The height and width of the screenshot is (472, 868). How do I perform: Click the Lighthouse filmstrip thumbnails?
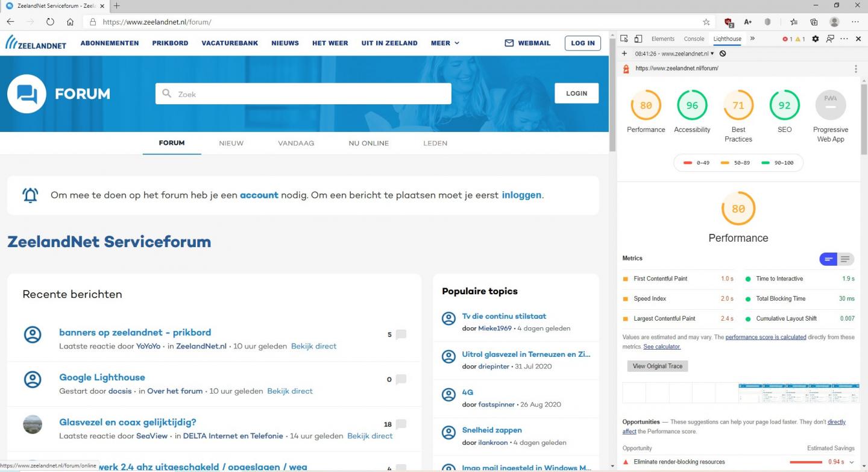point(741,392)
